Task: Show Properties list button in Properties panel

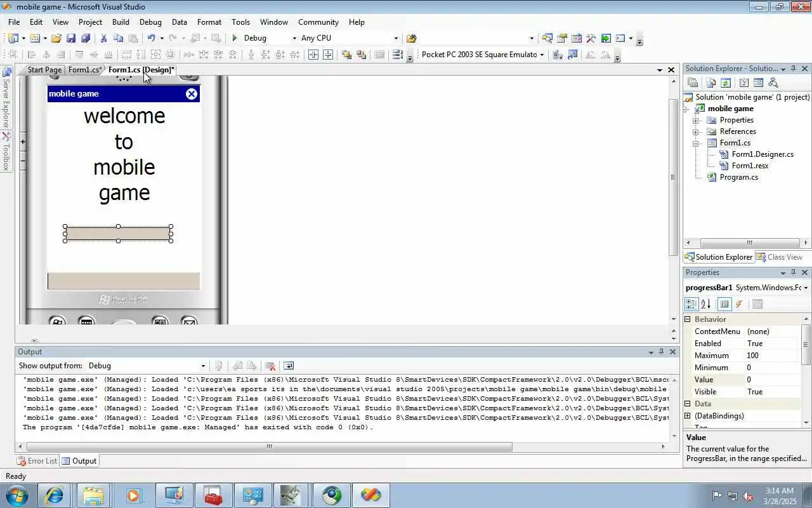Action: 724,304
